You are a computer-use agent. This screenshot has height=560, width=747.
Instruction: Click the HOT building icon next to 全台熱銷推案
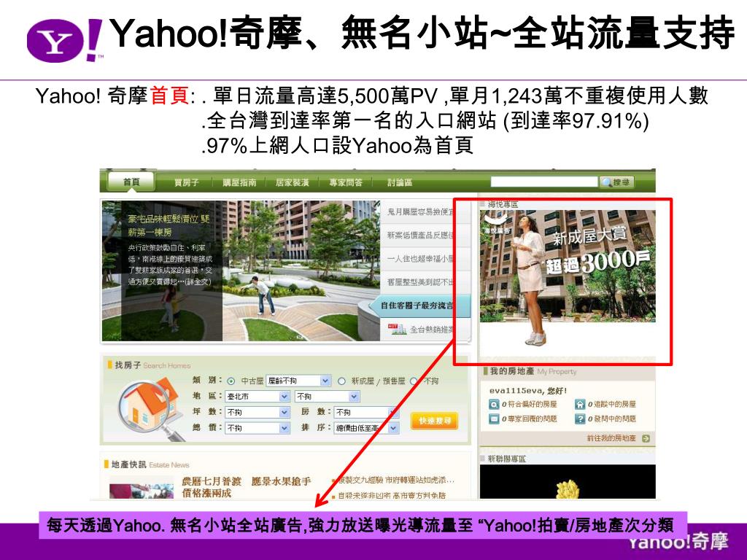point(396,329)
